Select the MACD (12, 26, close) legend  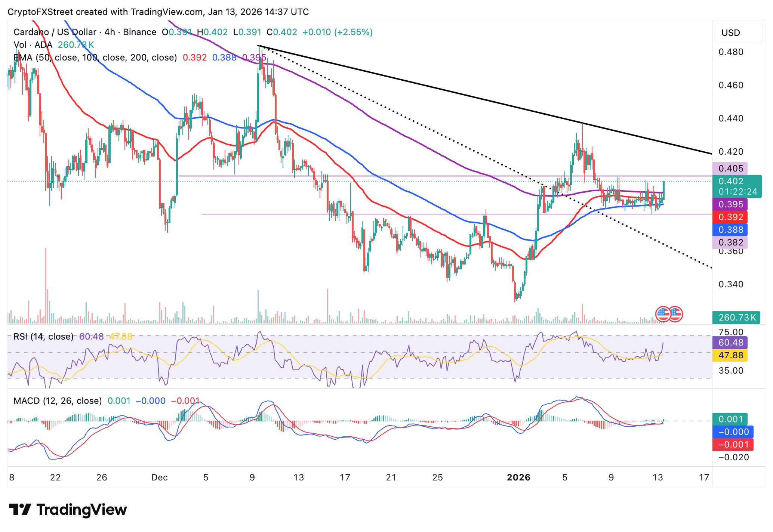pos(58,401)
